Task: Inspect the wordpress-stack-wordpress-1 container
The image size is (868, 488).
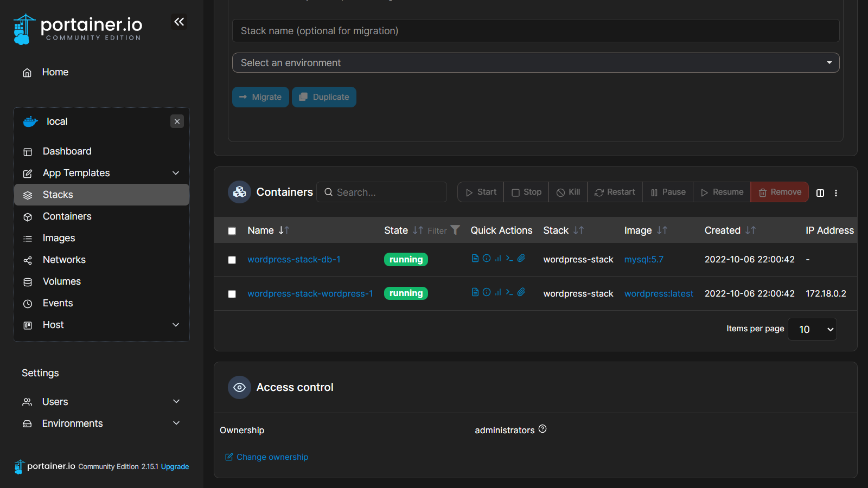Action: coord(487,292)
